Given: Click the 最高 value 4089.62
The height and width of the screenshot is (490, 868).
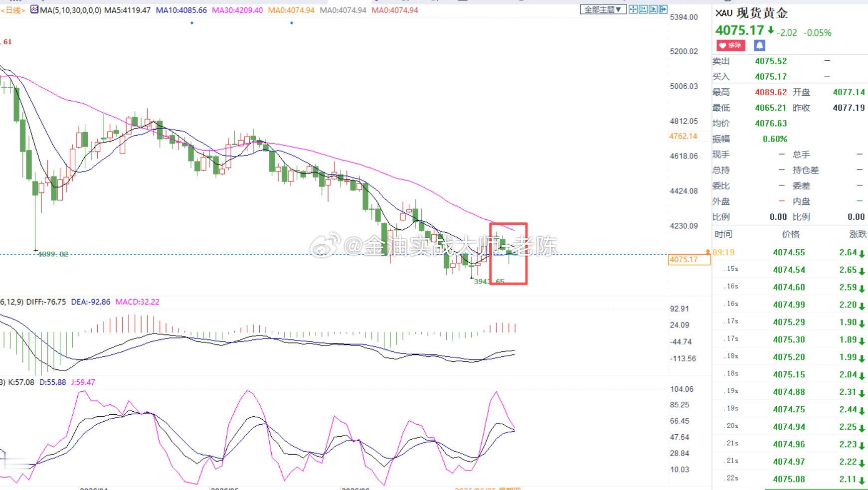Looking at the screenshot, I should pyautogui.click(x=771, y=92).
